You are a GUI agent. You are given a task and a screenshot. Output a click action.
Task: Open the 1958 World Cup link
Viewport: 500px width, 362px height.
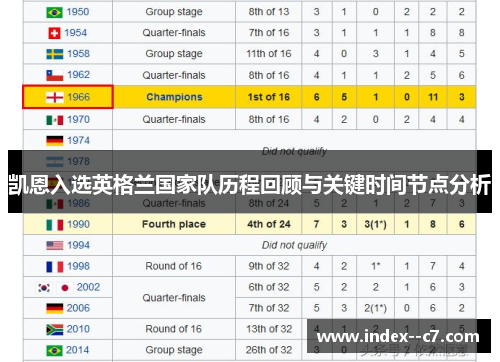point(78,53)
